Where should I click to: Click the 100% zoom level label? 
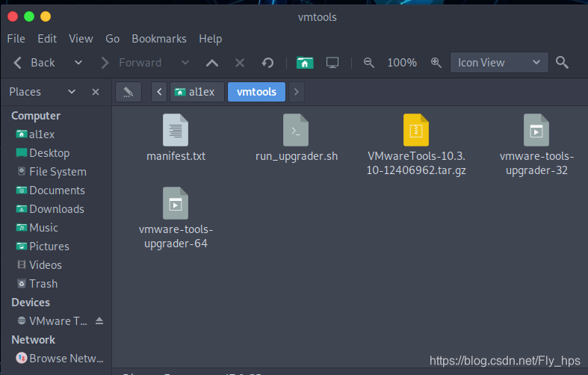point(402,63)
